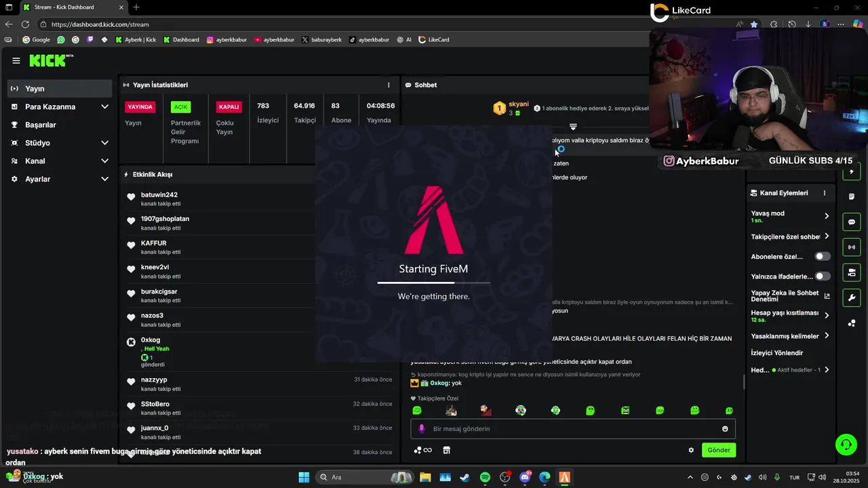This screenshot has width=868, height=488.
Task: Click İzleyici Yönlendir in Kanal Eylemleri
Action: pyautogui.click(x=777, y=353)
